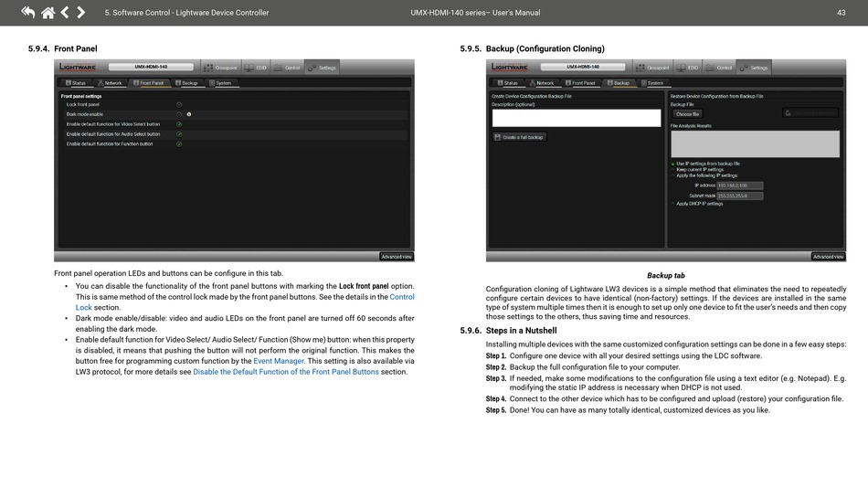Viewport: 868px width, 487px height.
Task: Open EDID in the Front Panel screenshot
Action: (x=259, y=68)
